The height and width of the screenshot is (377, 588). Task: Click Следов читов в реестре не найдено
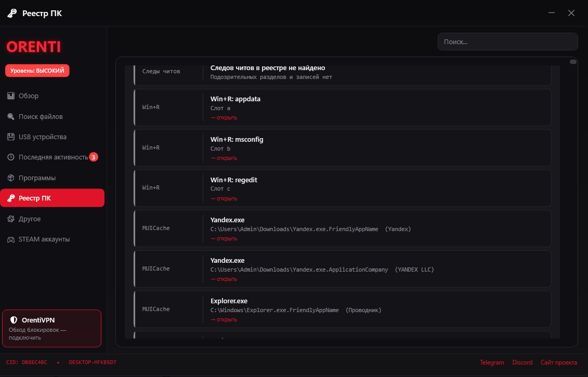(267, 68)
